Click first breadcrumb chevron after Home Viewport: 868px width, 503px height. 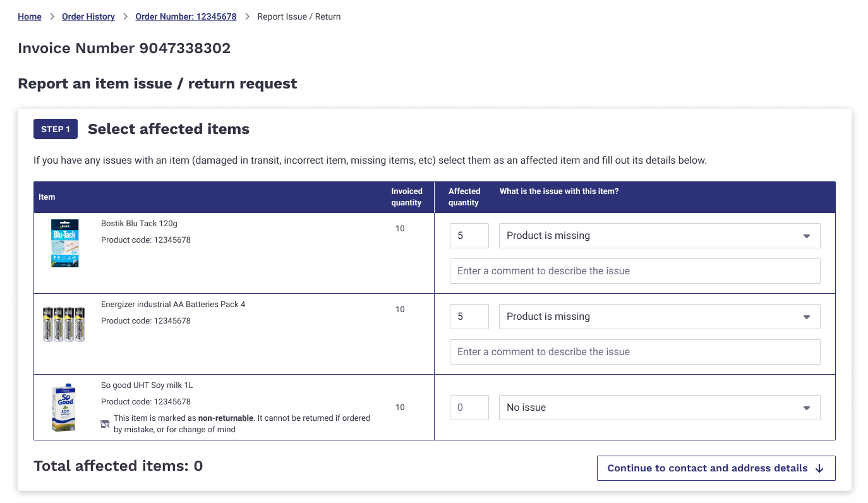[x=52, y=17]
